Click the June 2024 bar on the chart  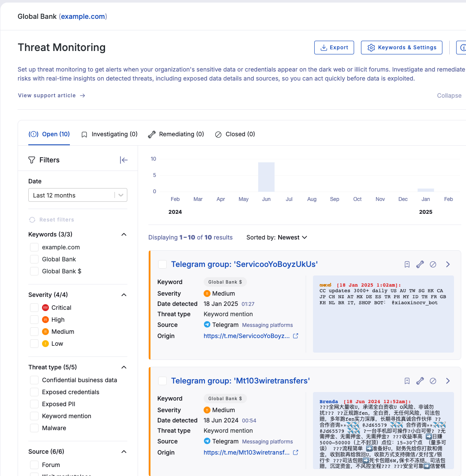[x=266, y=177]
